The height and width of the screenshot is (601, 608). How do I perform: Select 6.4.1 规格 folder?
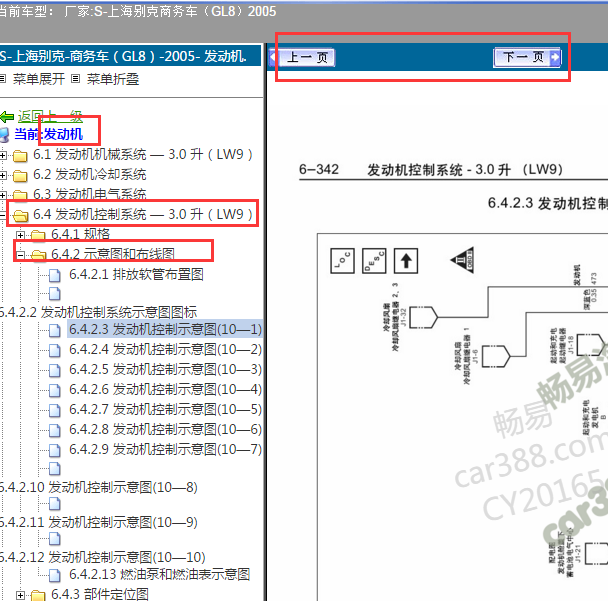81,234
